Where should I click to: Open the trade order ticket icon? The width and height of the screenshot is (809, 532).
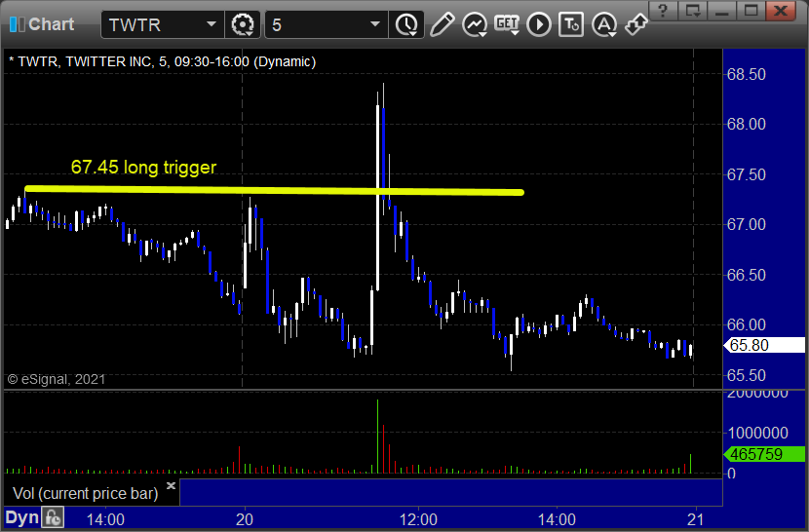[571, 24]
